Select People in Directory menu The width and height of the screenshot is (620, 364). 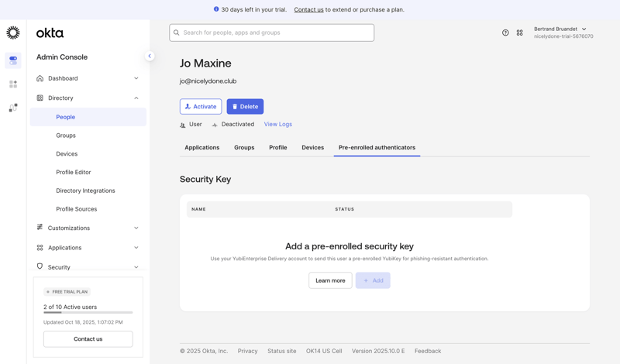[x=88, y=117]
